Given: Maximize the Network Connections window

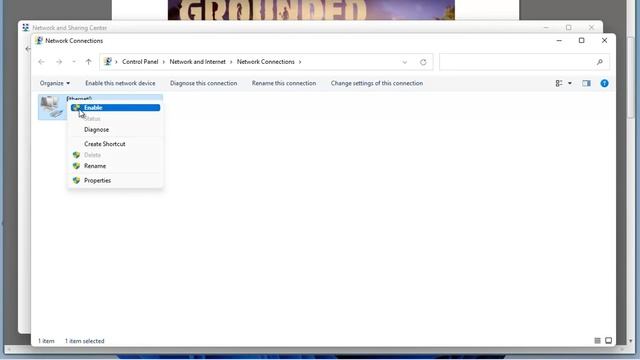Looking at the screenshot, I should click(x=582, y=40).
